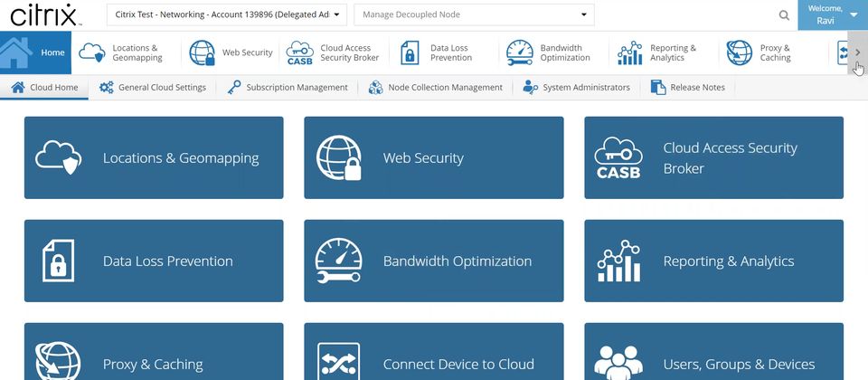Open the Web Security tile

(x=434, y=157)
